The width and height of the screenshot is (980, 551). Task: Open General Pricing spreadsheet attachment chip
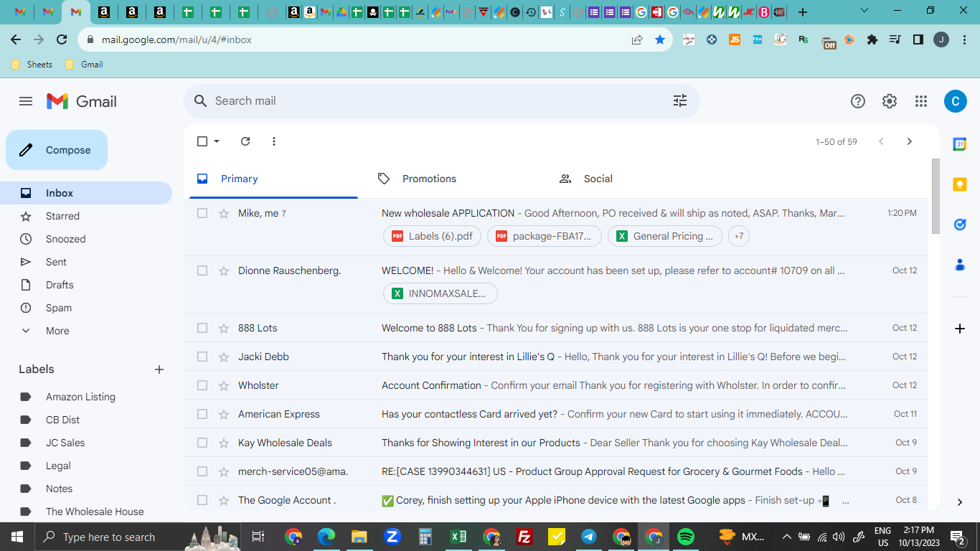[x=665, y=236]
